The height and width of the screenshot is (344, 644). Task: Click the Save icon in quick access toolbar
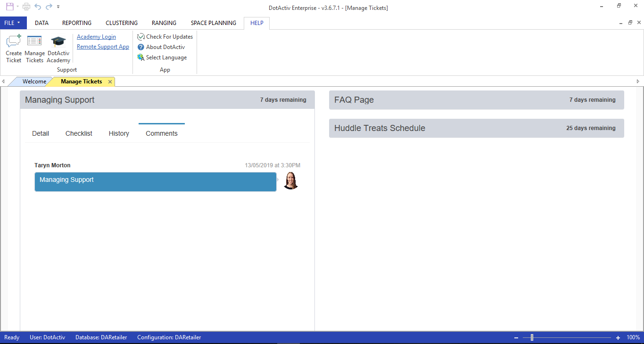click(x=9, y=7)
